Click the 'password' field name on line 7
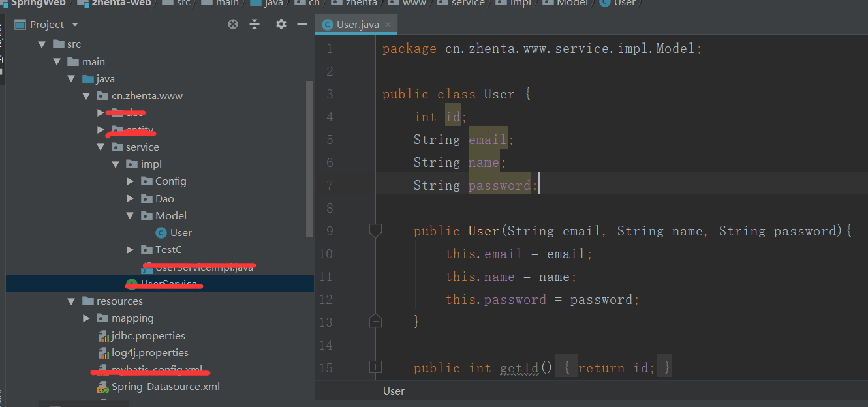 [x=500, y=185]
